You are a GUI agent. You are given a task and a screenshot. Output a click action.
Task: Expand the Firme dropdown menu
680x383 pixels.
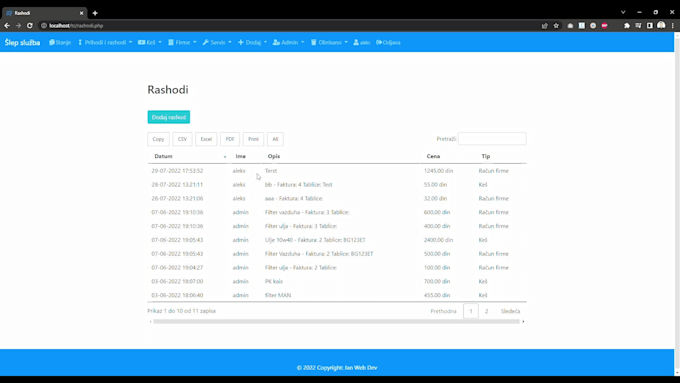point(182,43)
